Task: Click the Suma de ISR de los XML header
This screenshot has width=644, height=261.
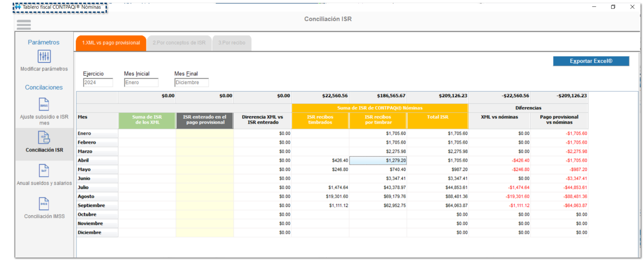Action: click(147, 120)
